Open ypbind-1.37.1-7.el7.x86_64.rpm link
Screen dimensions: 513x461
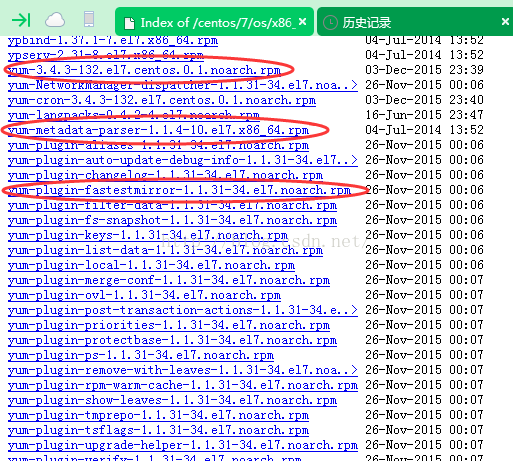coord(113,41)
